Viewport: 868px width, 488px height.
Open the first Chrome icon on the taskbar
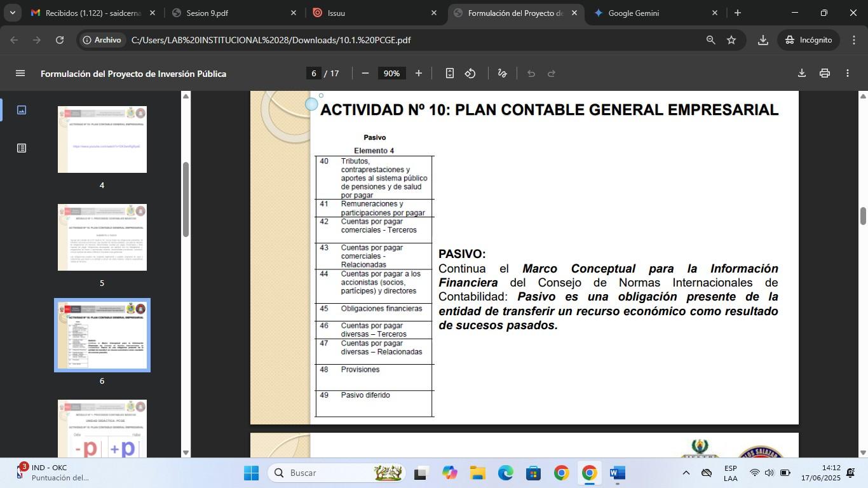click(x=562, y=473)
